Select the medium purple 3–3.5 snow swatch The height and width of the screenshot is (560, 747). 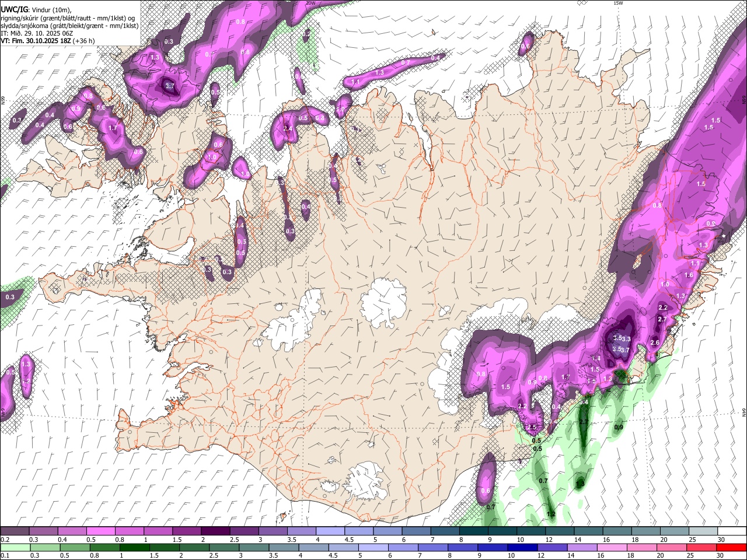coord(273,531)
